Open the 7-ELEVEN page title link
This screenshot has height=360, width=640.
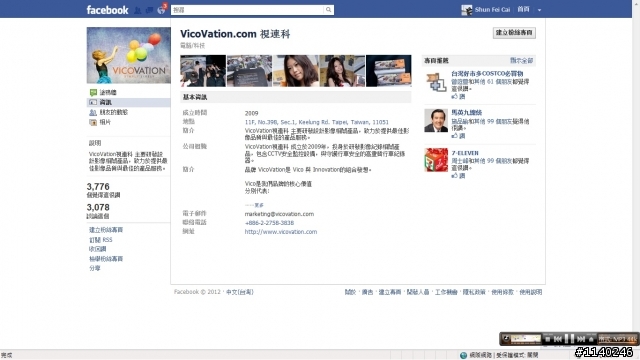click(465, 153)
